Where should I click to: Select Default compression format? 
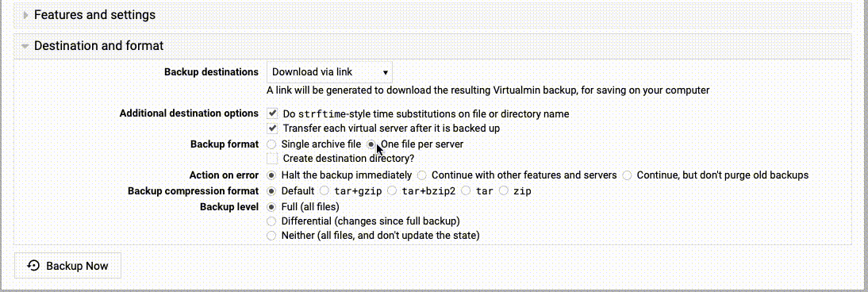[272, 191]
